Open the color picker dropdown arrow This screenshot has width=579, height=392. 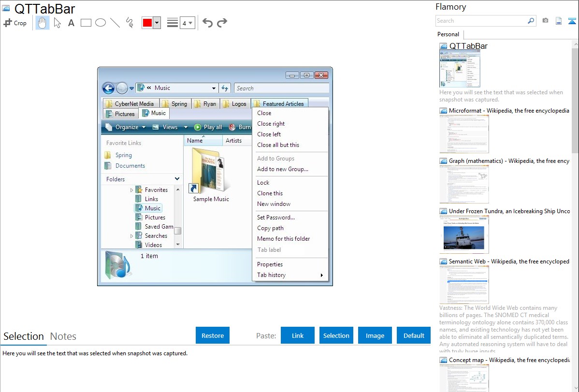click(157, 23)
